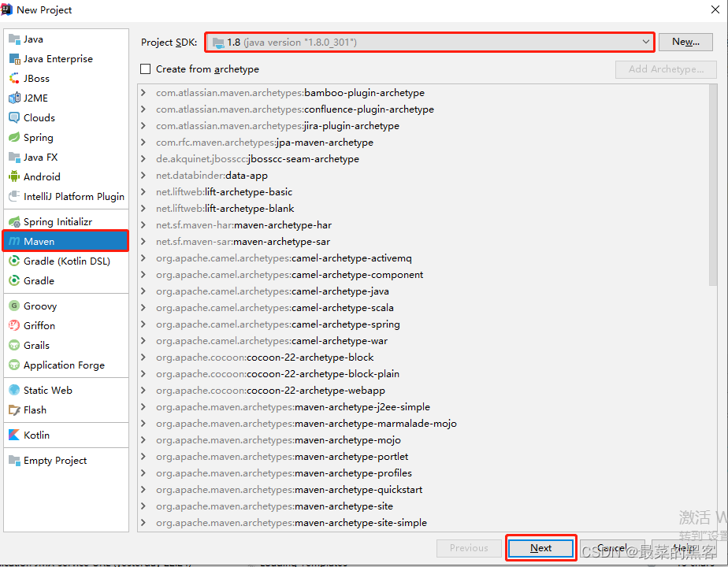
Task: Select the Static Web globe icon
Action: click(14, 391)
